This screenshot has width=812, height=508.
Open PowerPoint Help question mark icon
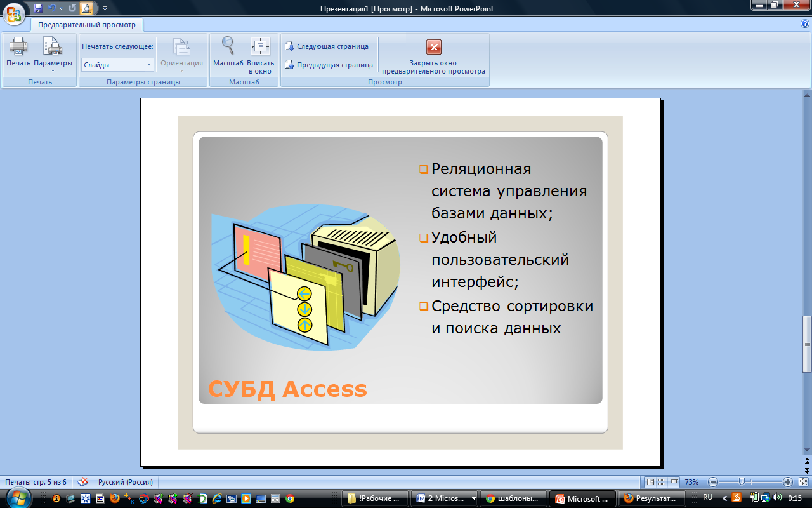tap(805, 23)
